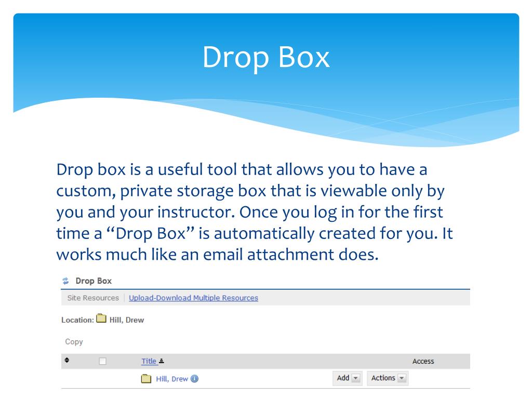Tick the select-all checkbox in header row
532x399 pixels.
coord(102,362)
